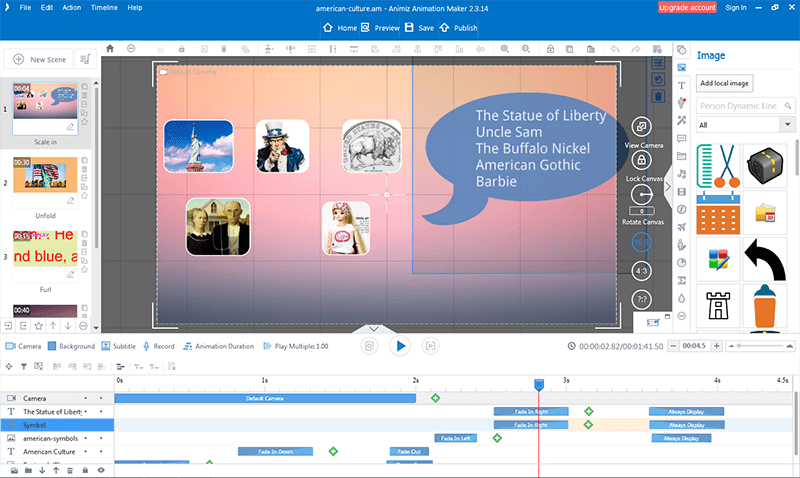Click the Sign In link

(736, 8)
